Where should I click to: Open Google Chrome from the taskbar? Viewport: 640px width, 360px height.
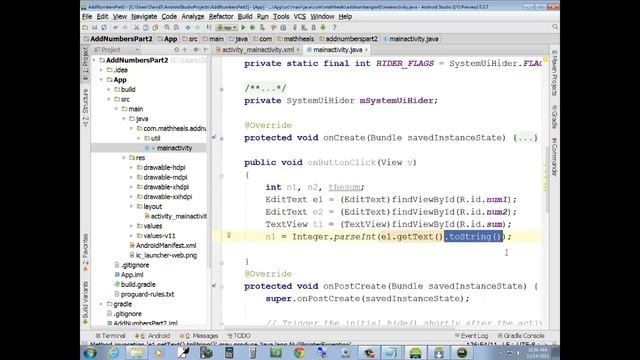(x=299, y=352)
